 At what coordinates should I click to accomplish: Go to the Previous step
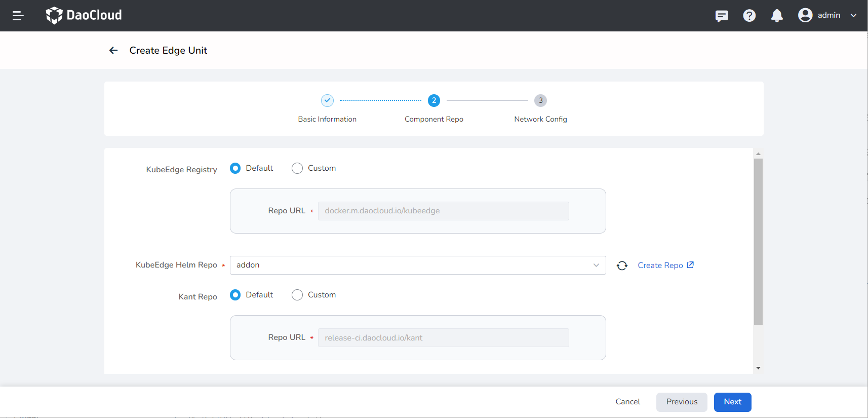click(x=682, y=402)
